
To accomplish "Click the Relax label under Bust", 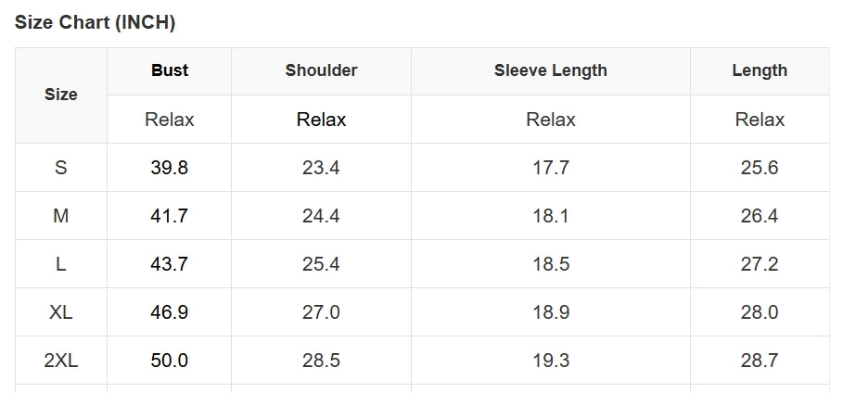I will 170,120.
